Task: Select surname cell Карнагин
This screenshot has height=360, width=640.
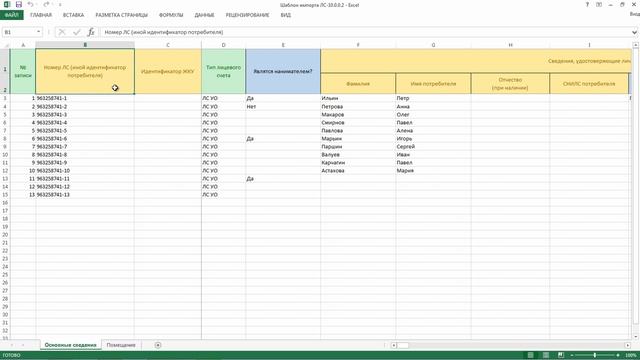Action: [x=358, y=162]
